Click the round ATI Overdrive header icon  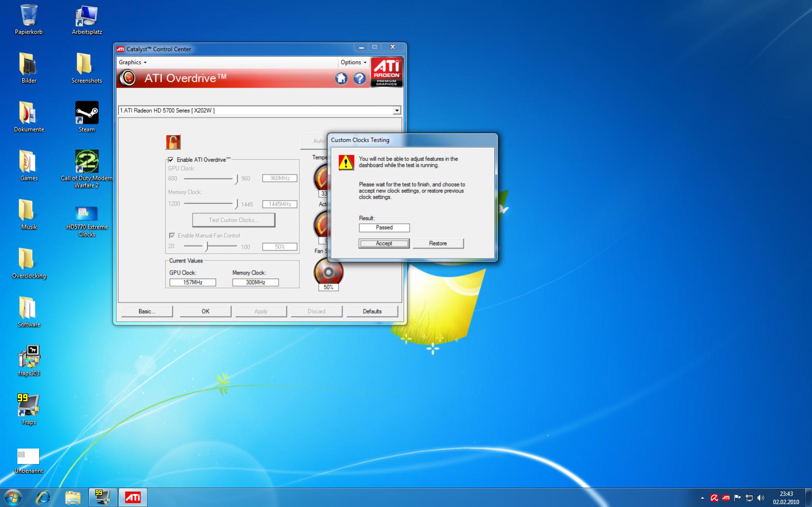click(x=128, y=78)
